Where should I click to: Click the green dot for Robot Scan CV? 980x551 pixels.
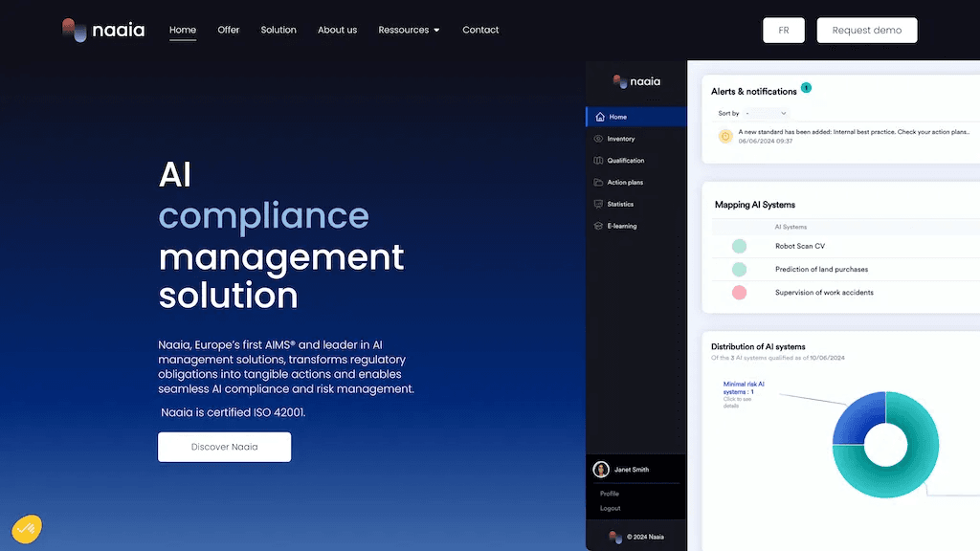pyautogui.click(x=740, y=246)
